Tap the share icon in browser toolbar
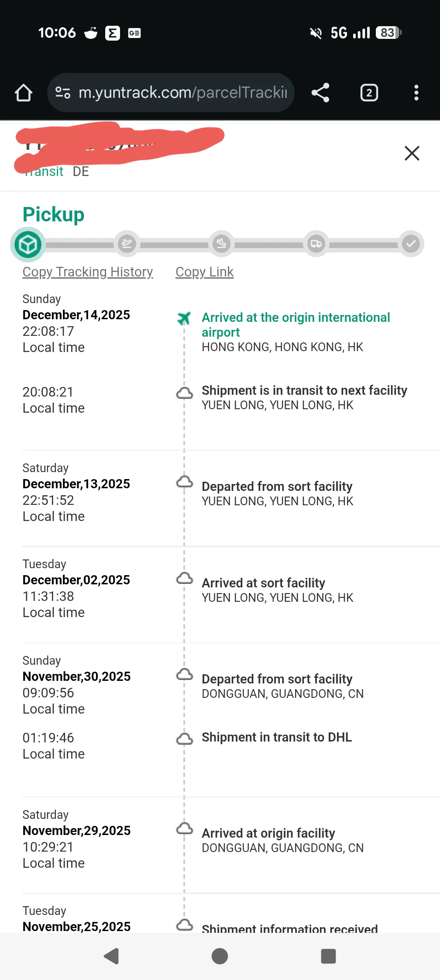This screenshot has width=440, height=980. [x=320, y=93]
